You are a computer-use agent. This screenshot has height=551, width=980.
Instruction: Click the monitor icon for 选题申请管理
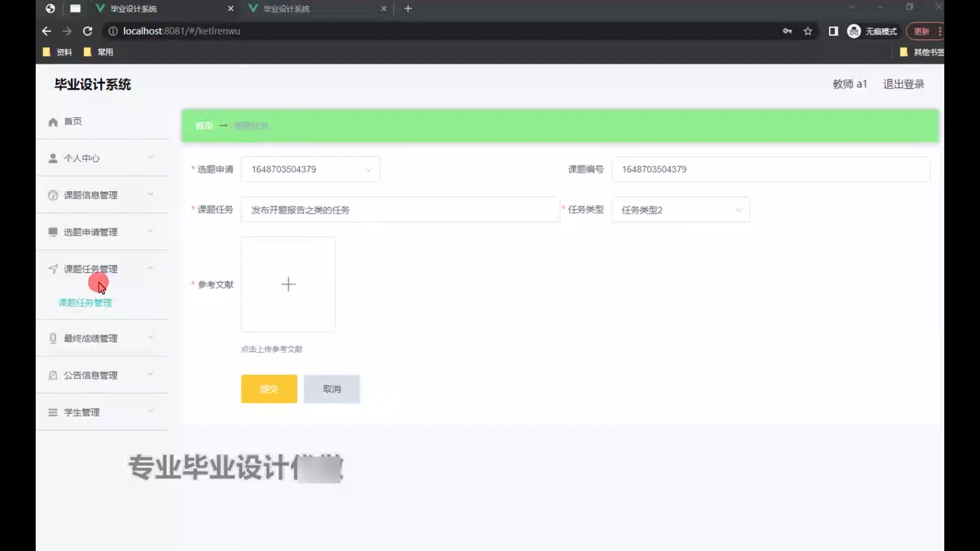point(53,232)
